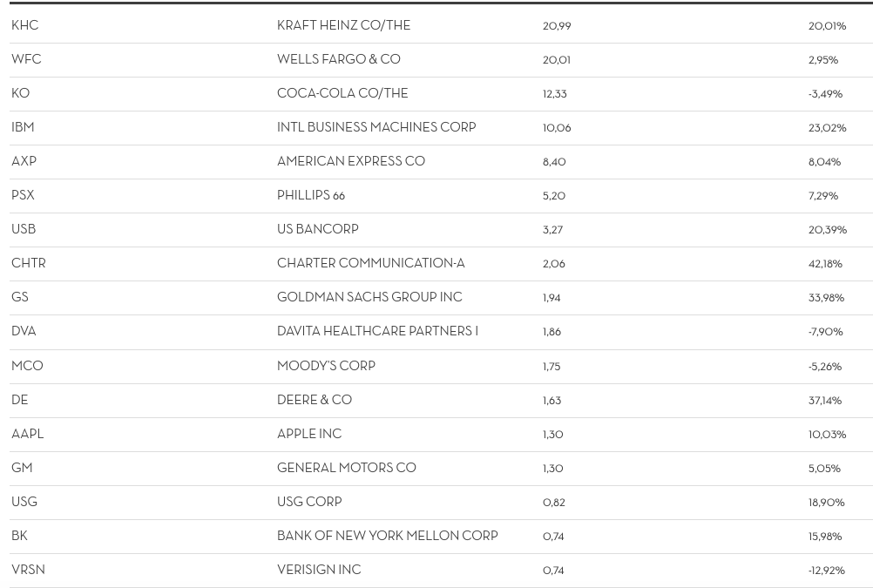Select the WELLS FARGO & CO name
The width and height of the screenshot is (873, 588).
pyautogui.click(x=338, y=59)
